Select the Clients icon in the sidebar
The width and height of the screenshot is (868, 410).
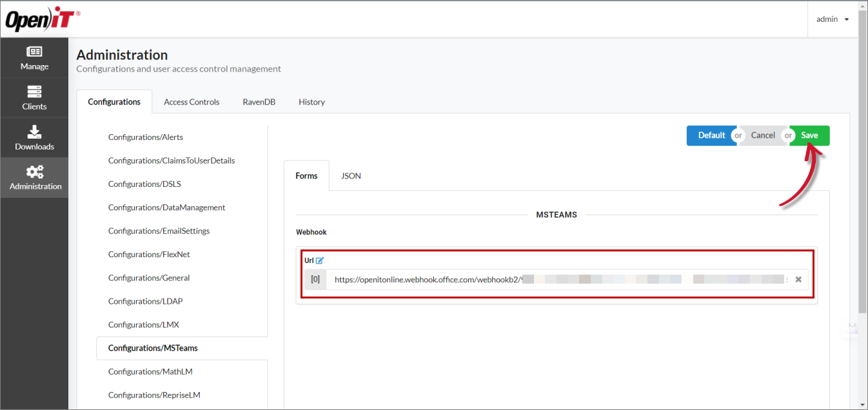click(34, 97)
